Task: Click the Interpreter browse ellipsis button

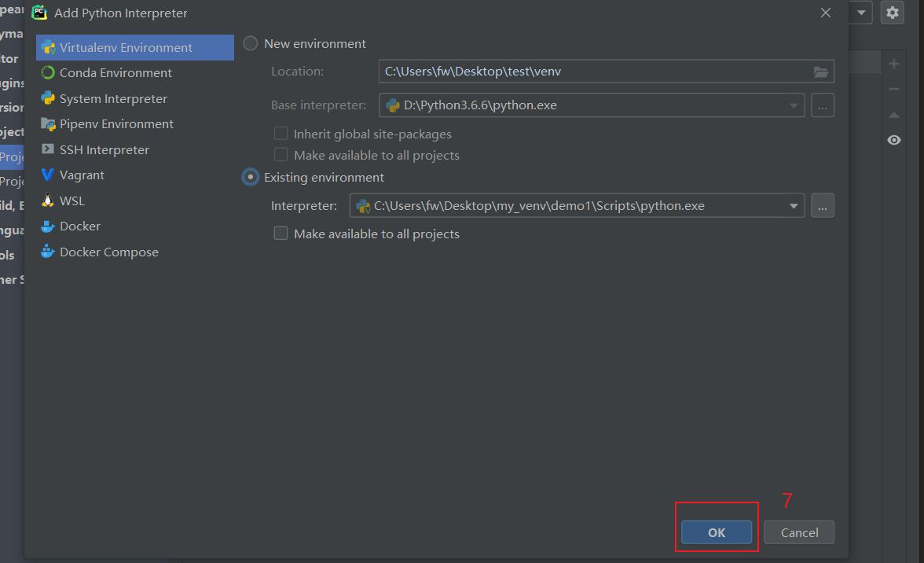Action: pos(823,206)
